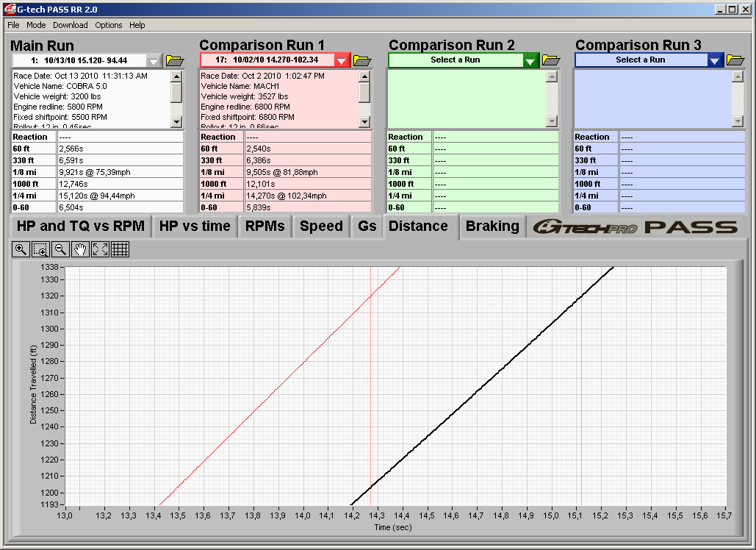The width and height of the screenshot is (756, 550).
Task: Select the zoom to rectangle tool
Action: pos(40,249)
